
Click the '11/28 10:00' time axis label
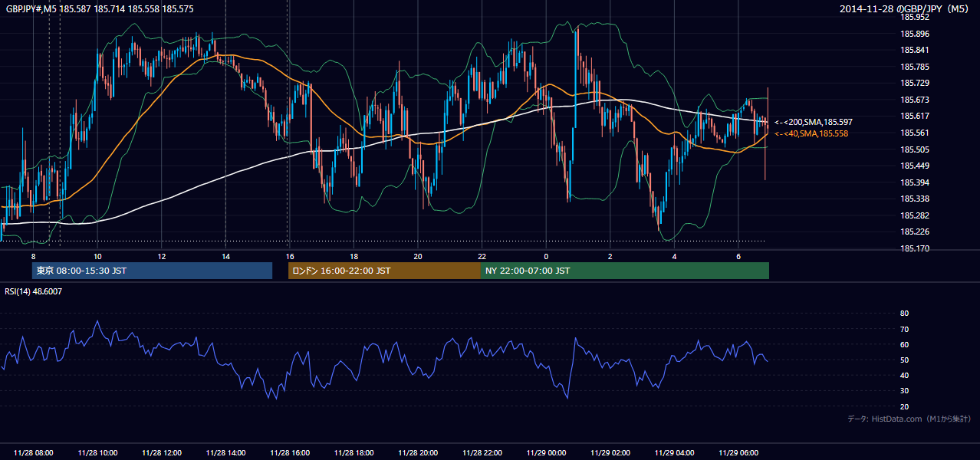pyautogui.click(x=97, y=453)
